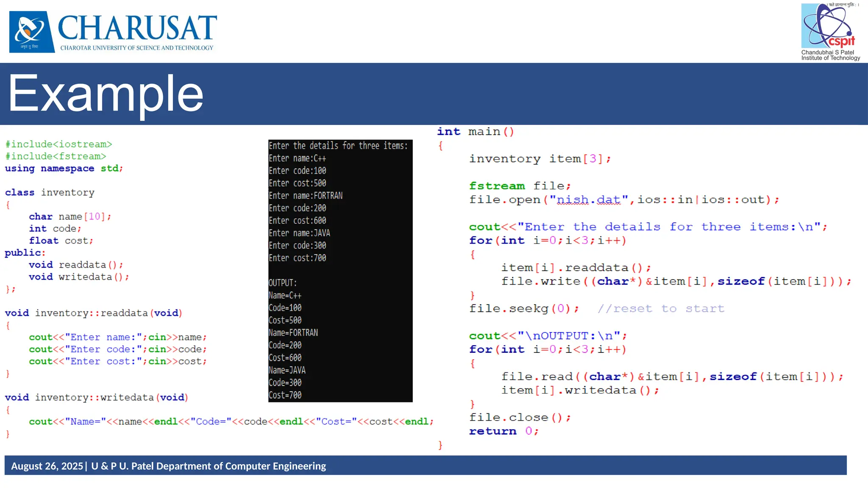The height and width of the screenshot is (488, 868).
Task: Click "void inventory::writedata(void)" definition
Action: pos(97,397)
